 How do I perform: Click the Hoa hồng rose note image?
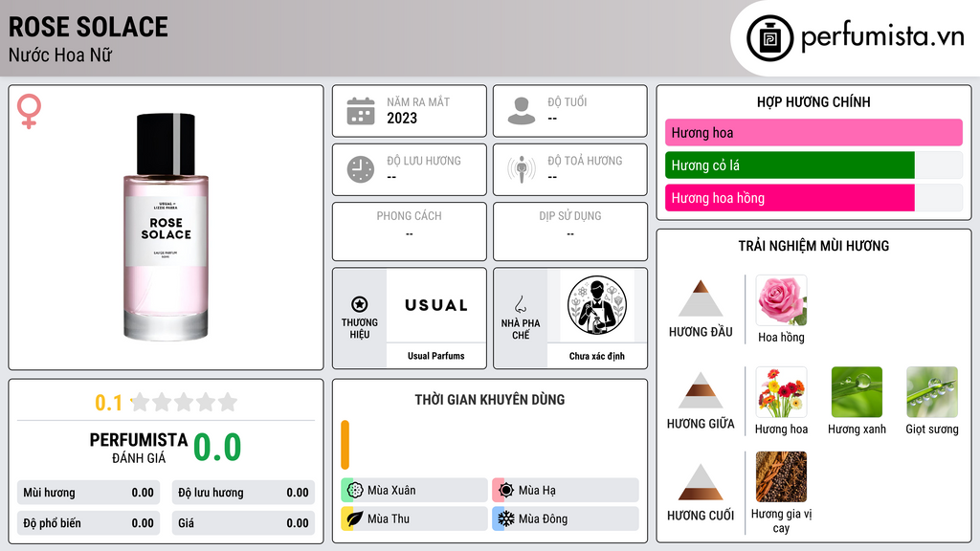coord(781,300)
